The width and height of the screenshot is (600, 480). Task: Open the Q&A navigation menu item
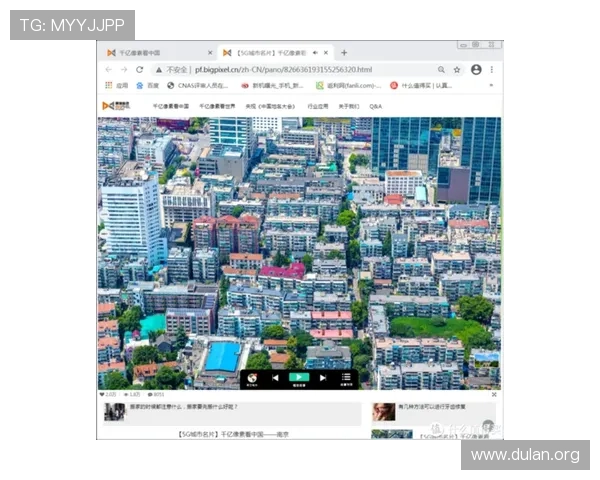(x=375, y=105)
